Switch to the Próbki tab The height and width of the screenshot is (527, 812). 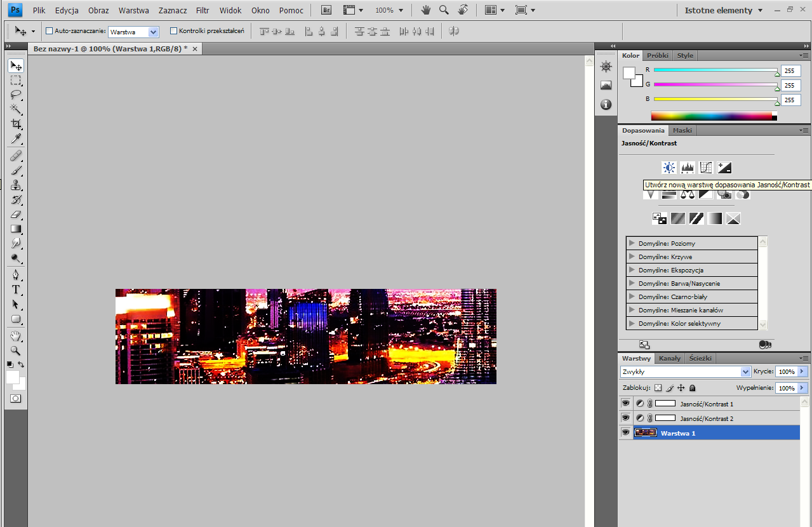point(658,55)
